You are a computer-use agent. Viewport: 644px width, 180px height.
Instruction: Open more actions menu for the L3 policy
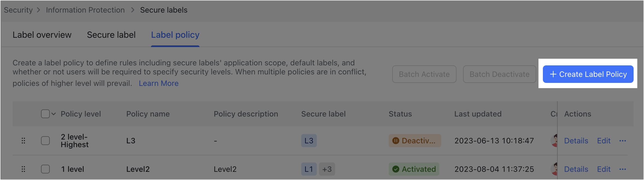coord(623,141)
